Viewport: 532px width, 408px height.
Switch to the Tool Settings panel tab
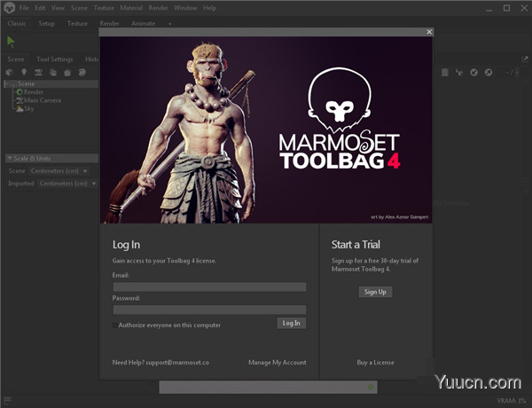coord(55,59)
